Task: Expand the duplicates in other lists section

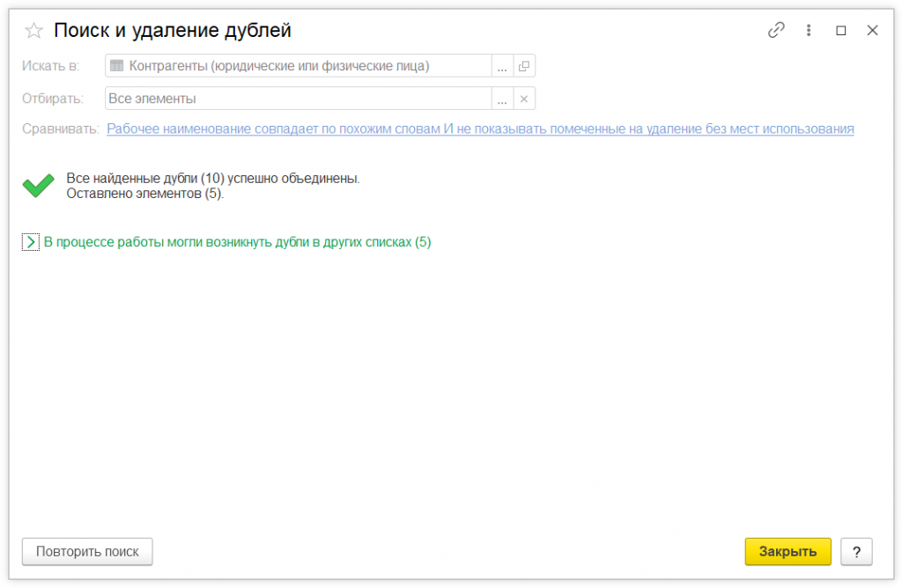Action: (x=31, y=242)
